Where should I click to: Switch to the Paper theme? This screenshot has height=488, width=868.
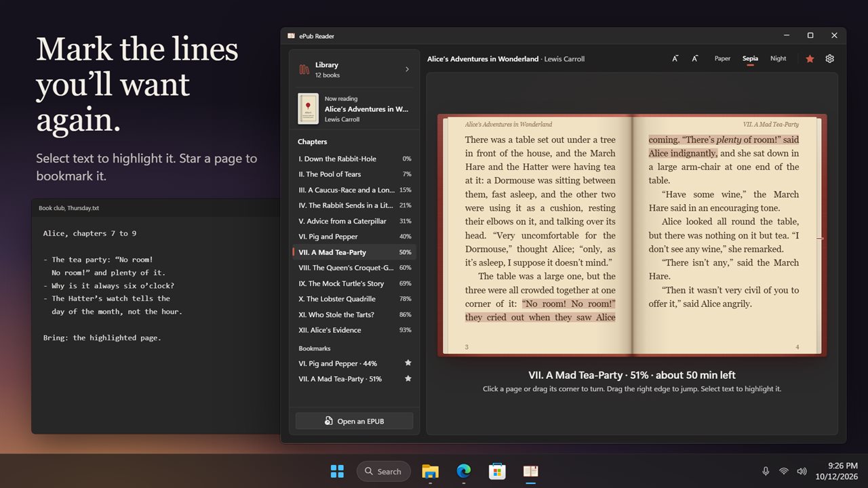point(722,59)
